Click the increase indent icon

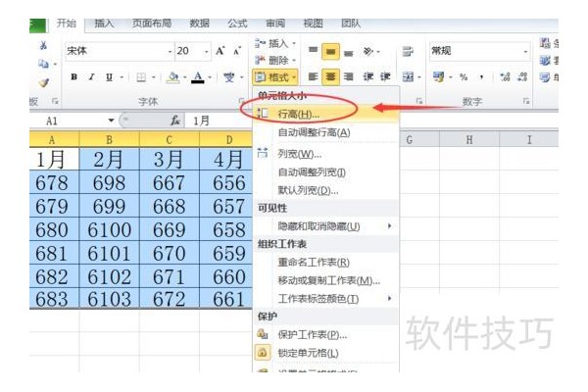[385, 76]
